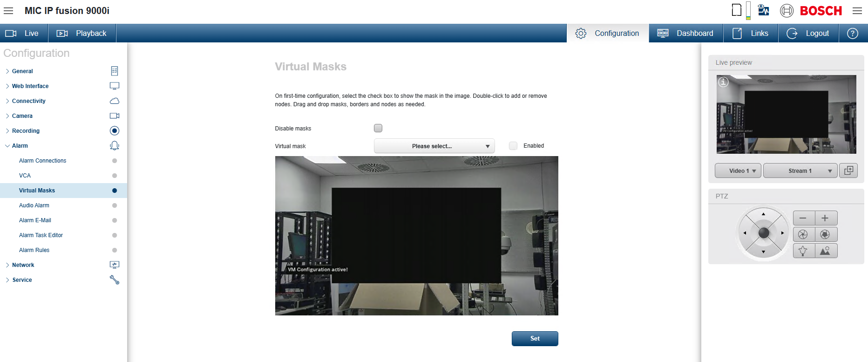Open the hamburger menu beside MIC IP fusion 9000i
Viewport: 868px width, 362px height.
pos(8,11)
